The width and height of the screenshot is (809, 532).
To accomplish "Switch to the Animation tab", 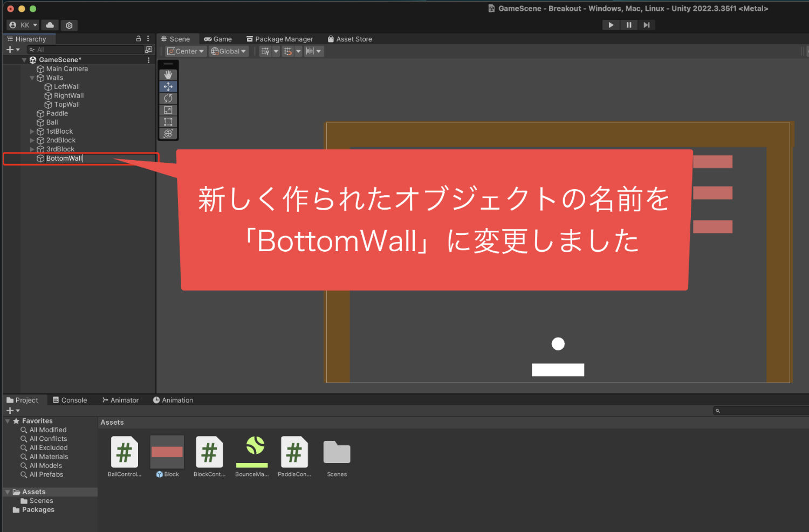I will coord(173,400).
